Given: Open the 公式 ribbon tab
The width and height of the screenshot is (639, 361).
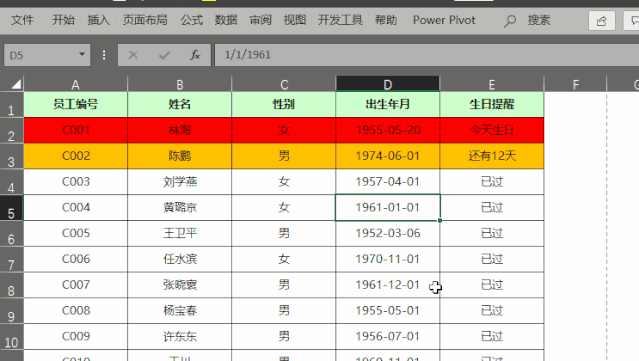Looking at the screenshot, I should (192, 20).
